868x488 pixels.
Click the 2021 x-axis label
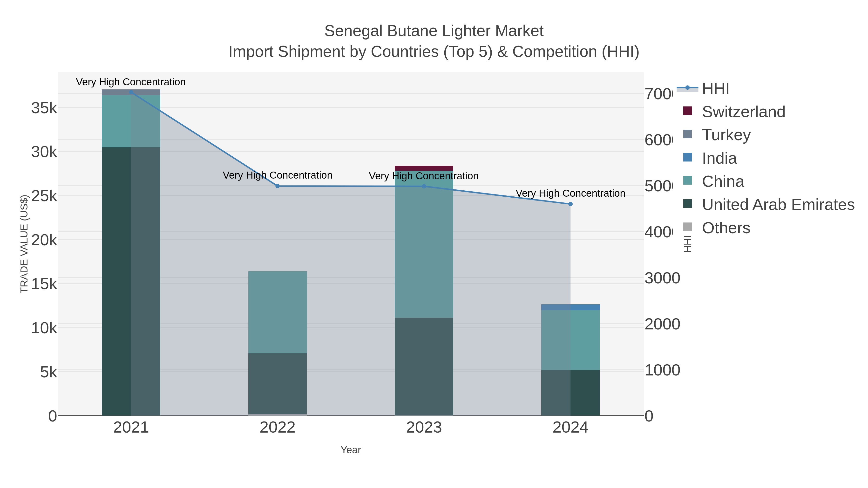coord(131,428)
